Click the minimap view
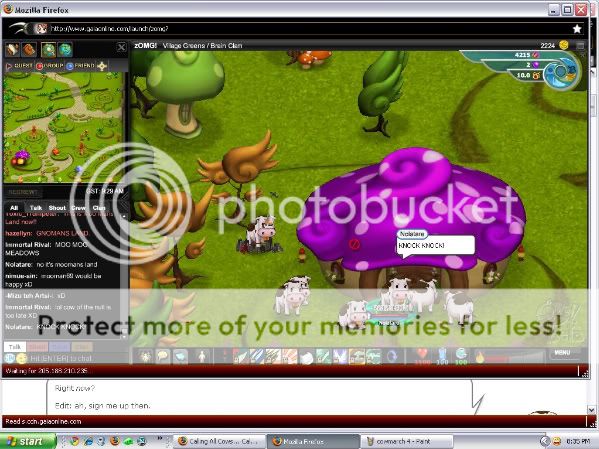 pos(63,127)
